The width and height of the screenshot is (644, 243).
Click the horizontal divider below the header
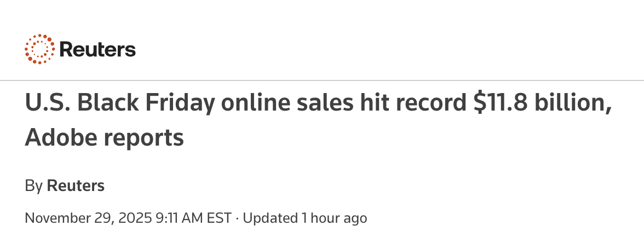pos(322,80)
